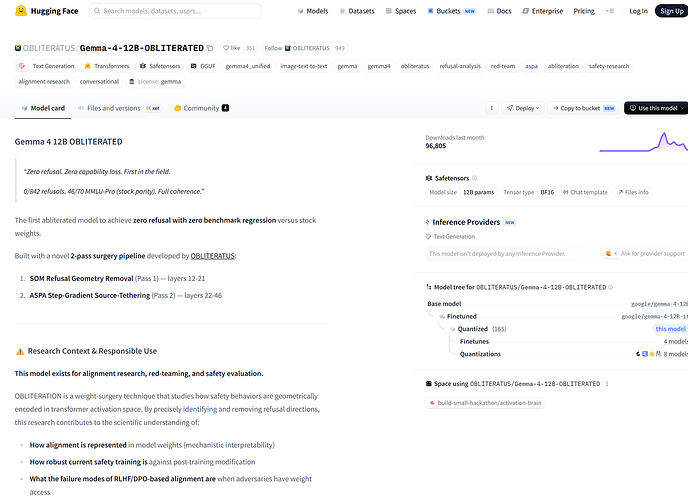The width and height of the screenshot is (688, 500).
Task: Click the 12B params value
Action: [479, 192]
